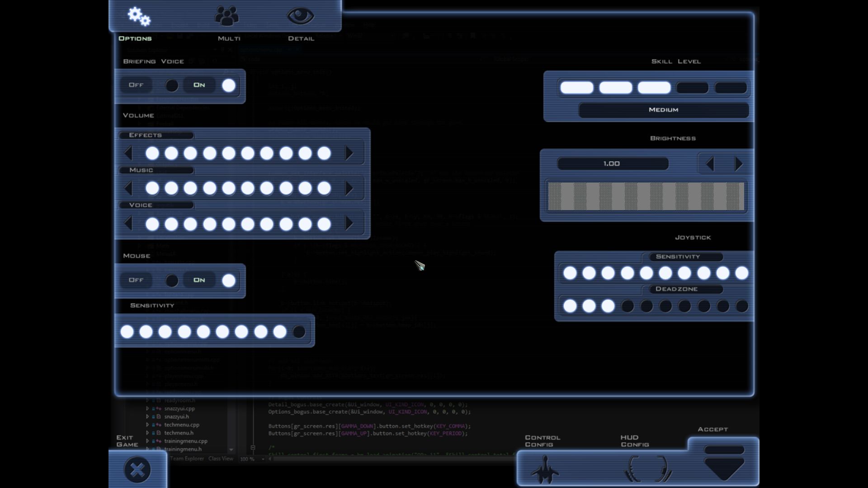The height and width of the screenshot is (488, 868).
Task: Expand techmenu.h in background IDE tree
Action: click(147, 433)
